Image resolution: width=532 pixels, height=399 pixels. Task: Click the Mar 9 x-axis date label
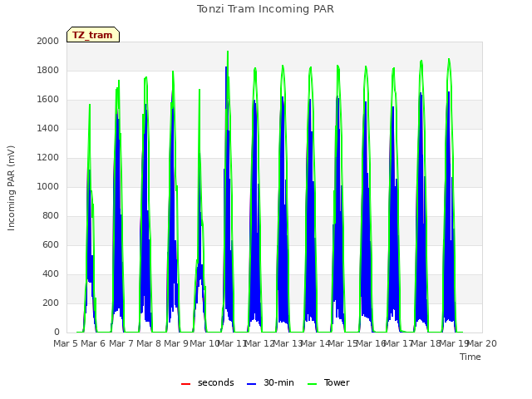click(176, 343)
